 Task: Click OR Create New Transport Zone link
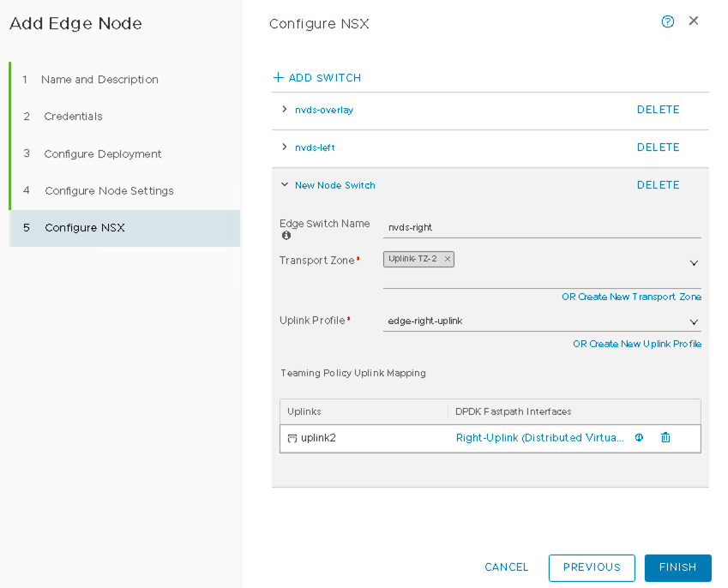pyautogui.click(x=631, y=297)
